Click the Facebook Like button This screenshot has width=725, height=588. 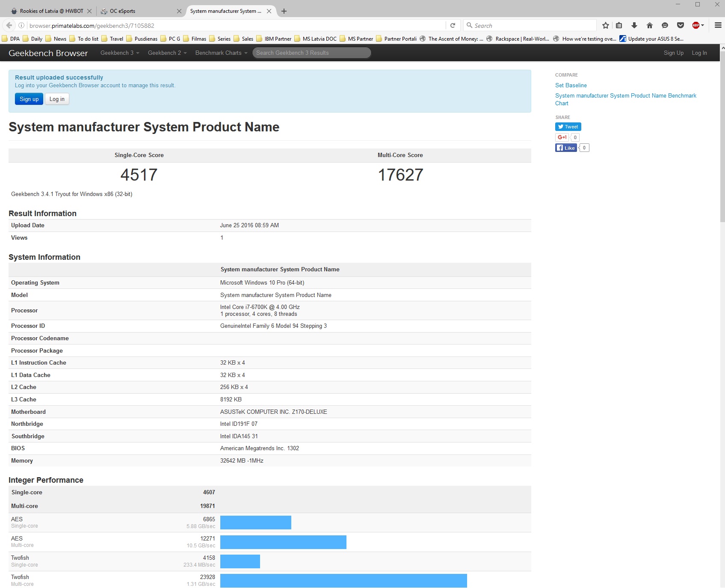point(566,148)
